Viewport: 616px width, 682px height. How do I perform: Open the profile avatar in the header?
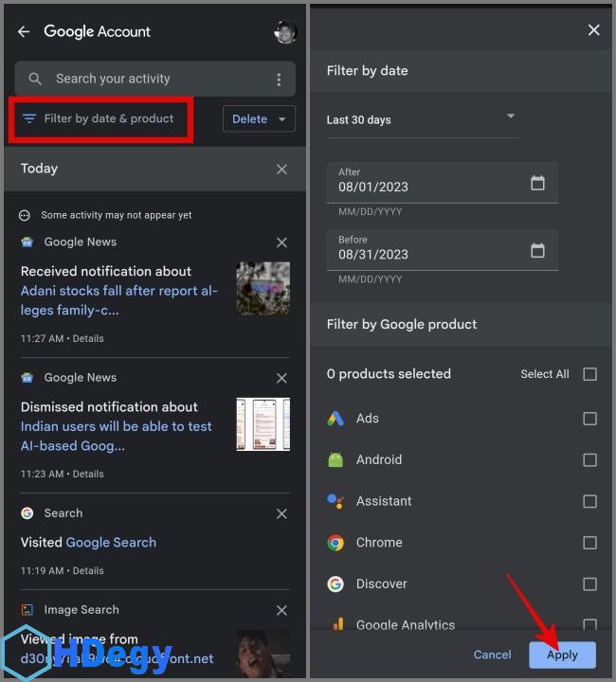[x=284, y=31]
